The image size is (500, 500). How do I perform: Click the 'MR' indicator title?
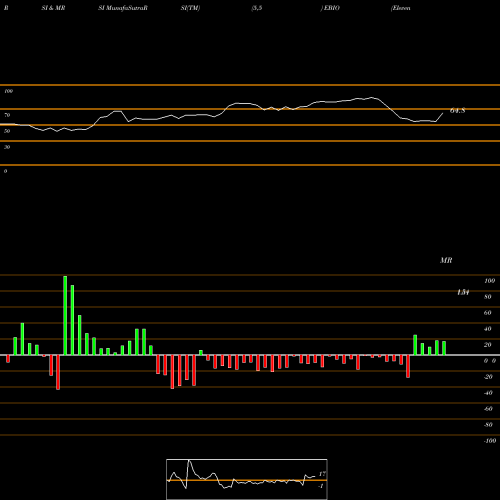446,260
